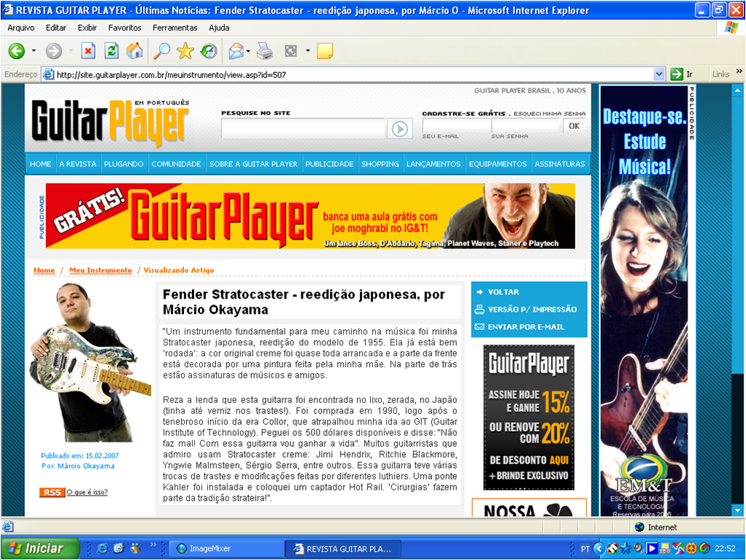Open the Favoritos menu
Viewport: 746px width, 560px height.
pos(125,28)
